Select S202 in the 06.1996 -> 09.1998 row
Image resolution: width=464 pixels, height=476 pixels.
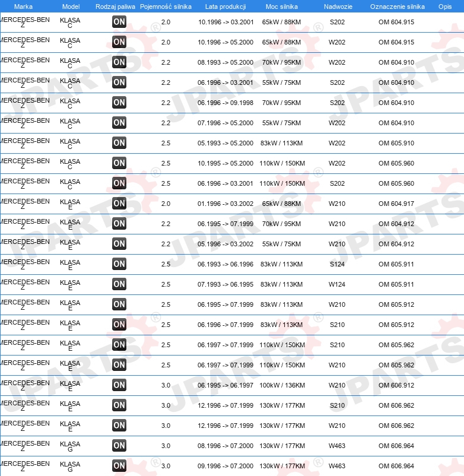point(337,103)
